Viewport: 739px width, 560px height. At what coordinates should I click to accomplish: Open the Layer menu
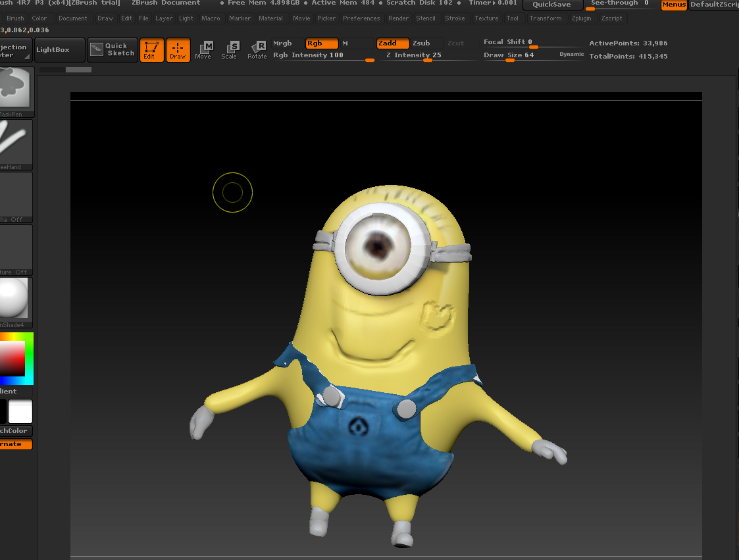coord(164,18)
